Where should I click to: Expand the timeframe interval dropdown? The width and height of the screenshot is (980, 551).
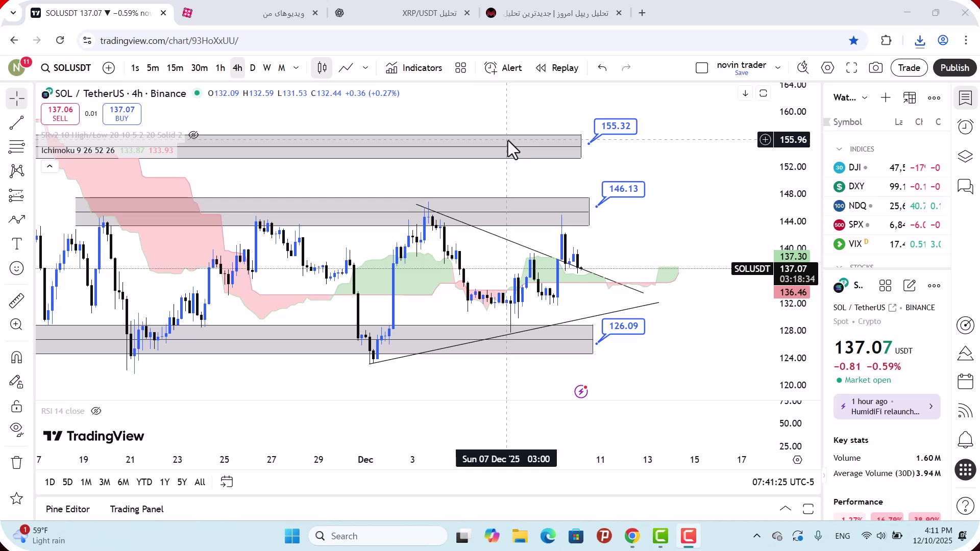[x=296, y=68]
